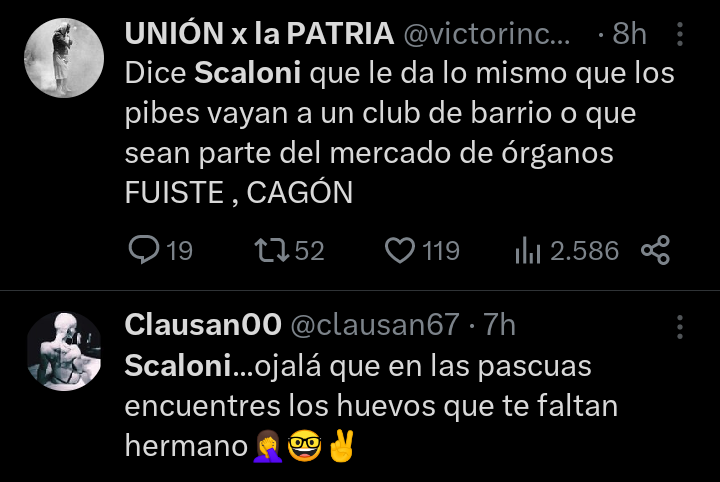
Task: Click the retweet count 52
Action: coord(309,251)
